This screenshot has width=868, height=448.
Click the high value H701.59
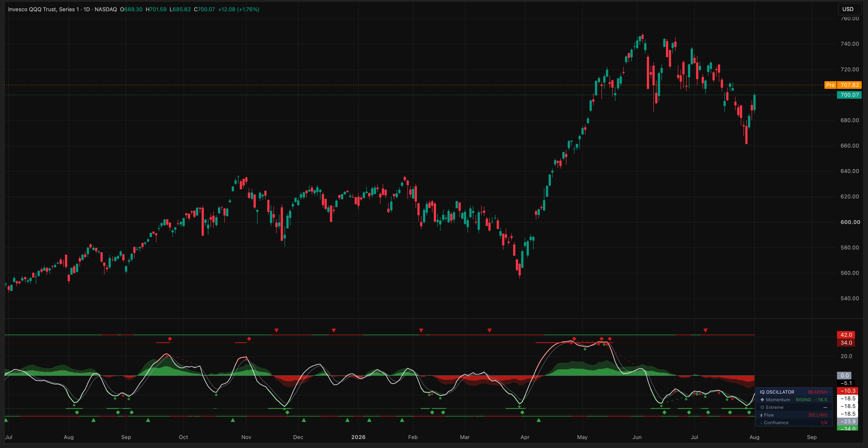(x=156, y=9)
